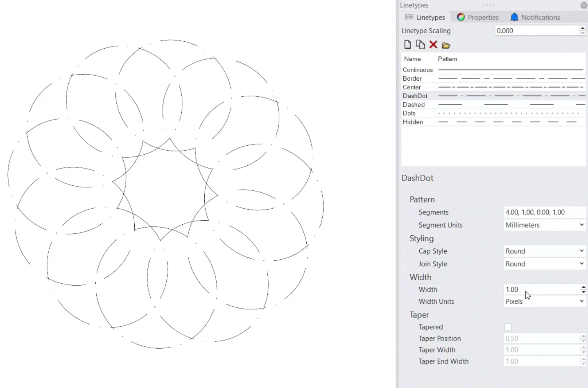588x388 pixels.
Task: Click the Duplicate linetype icon
Action: click(420, 45)
